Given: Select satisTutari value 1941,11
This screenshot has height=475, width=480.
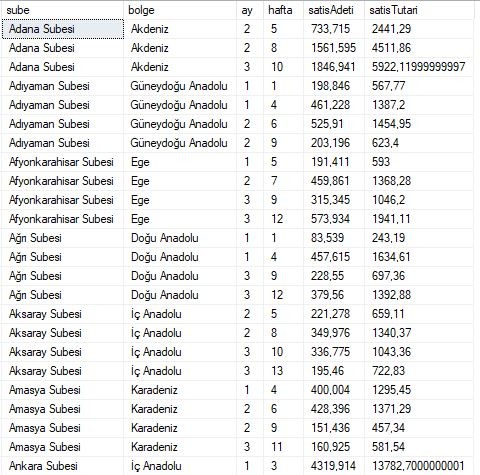Looking at the screenshot, I should pos(419,219).
